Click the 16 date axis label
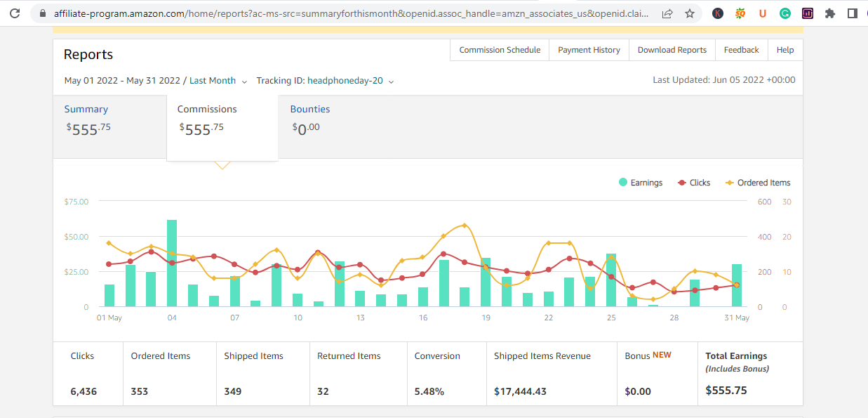This screenshot has height=418, width=868. coord(423,318)
